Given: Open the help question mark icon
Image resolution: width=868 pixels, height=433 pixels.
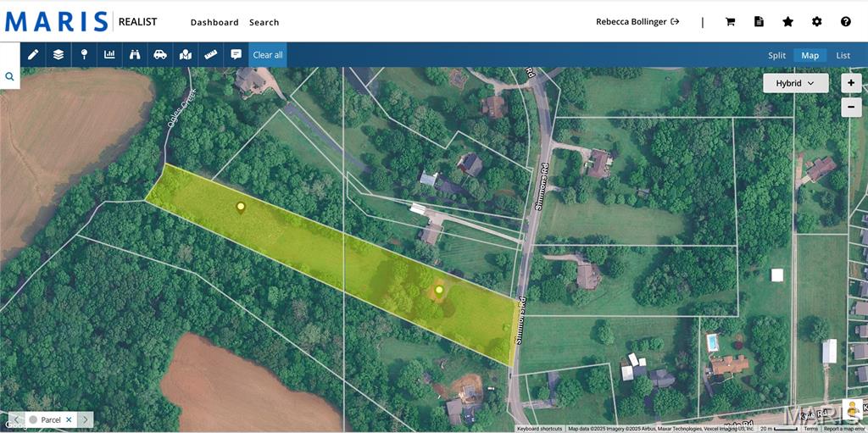Looking at the screenshot, I should click(x=845, y=21).
